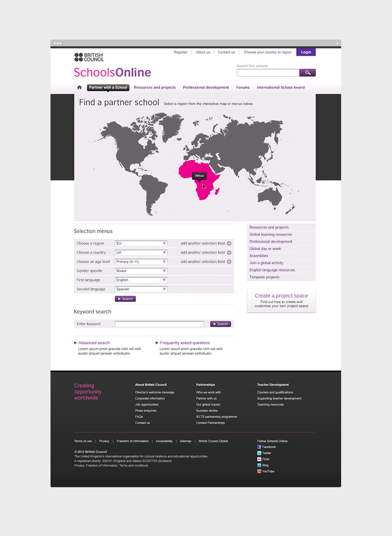The width and height of the screenshot is (392, 536).
Task: Click Search button below selection menus
Action: point(125,299)
